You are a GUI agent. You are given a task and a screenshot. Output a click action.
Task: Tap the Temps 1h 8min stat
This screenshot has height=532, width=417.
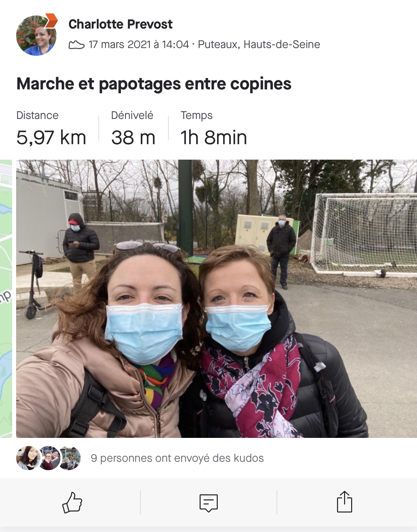214,129
